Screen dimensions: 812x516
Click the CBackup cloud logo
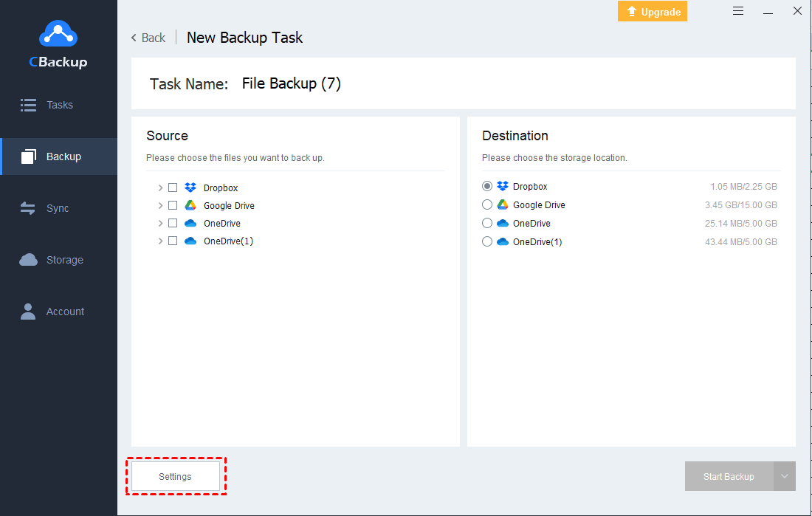coord(58,34)
